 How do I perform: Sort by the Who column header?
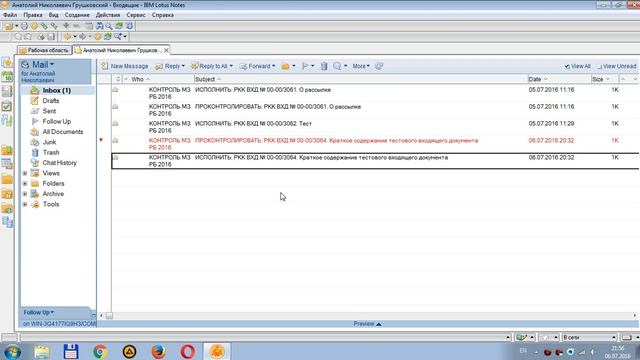(x=138, y=79)
